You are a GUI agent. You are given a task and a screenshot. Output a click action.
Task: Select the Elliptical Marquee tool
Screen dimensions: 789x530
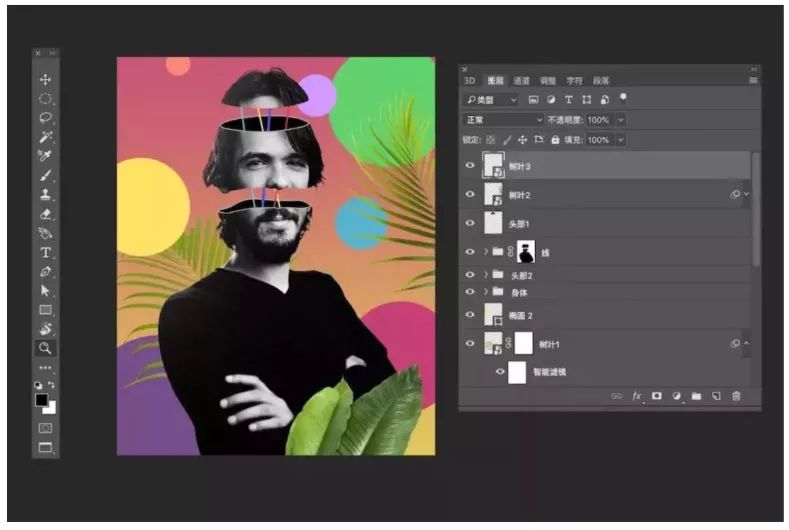click(x=45, y=99)
